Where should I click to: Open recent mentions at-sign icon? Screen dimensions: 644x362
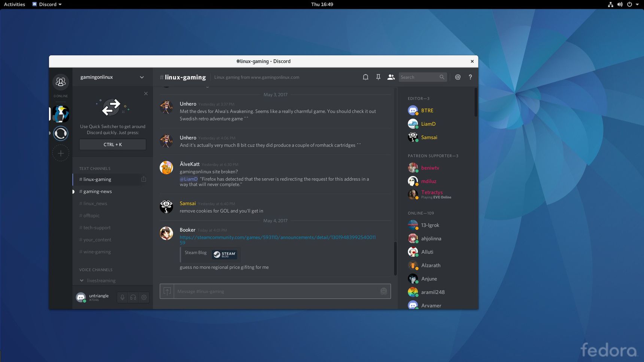coord(458,77)
